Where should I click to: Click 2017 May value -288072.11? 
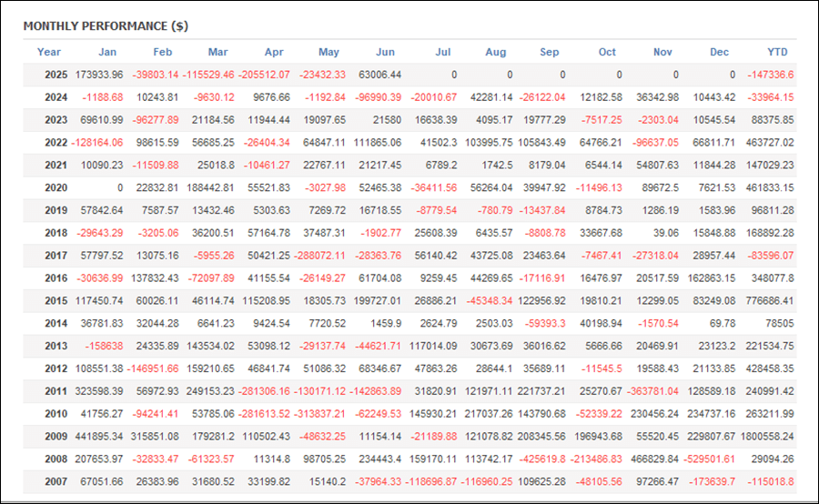click(319, 256)
